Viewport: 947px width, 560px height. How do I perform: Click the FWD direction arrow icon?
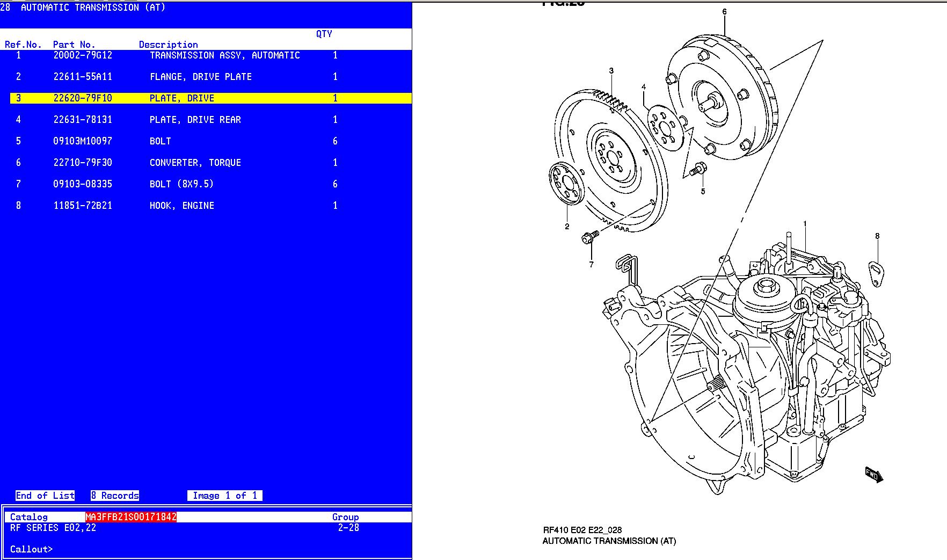pyautogui.click(x=873, y=475)
